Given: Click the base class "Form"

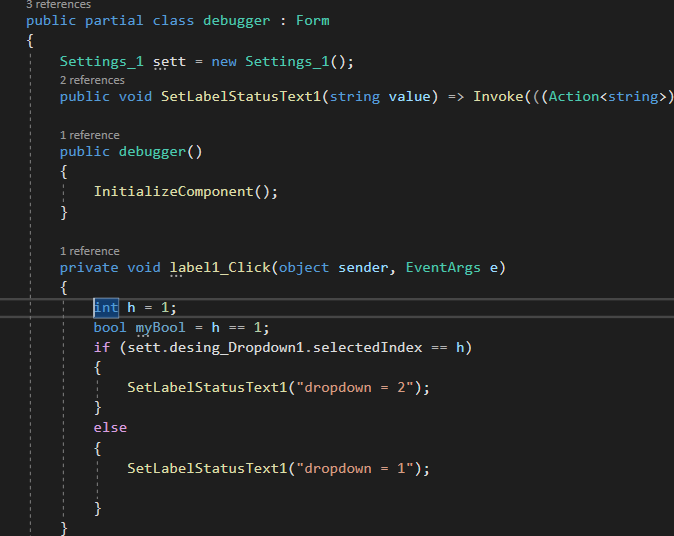Looking at the screenshot, I should pyautogui.click(x=312, y=21).
